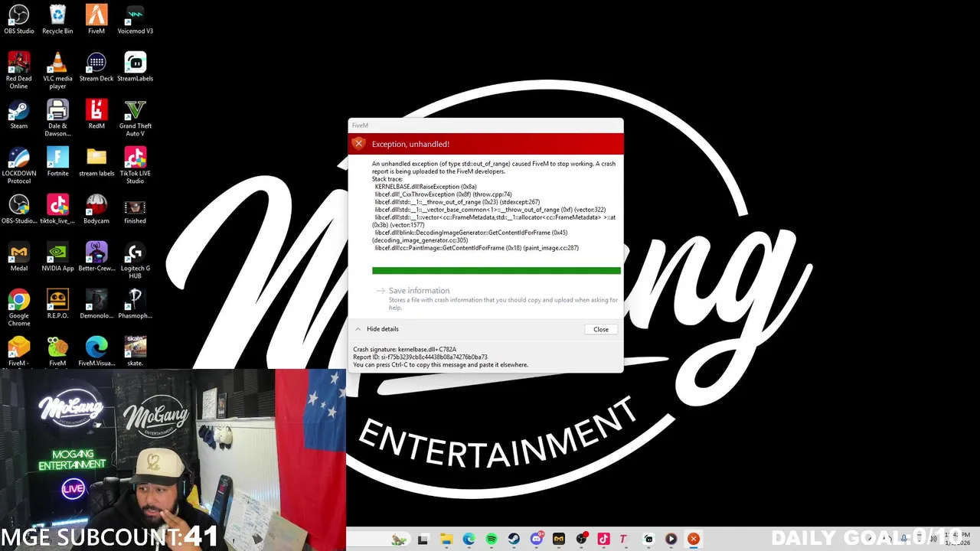Open TikTok LIVE Studio from the taskbar
The image size is (980, 551).
point(604,540)
